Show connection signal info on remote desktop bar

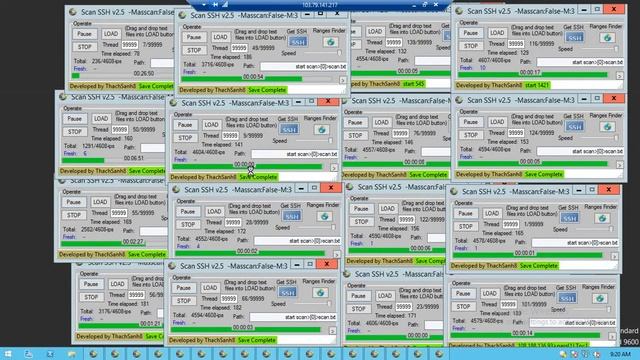click(225, 4)
